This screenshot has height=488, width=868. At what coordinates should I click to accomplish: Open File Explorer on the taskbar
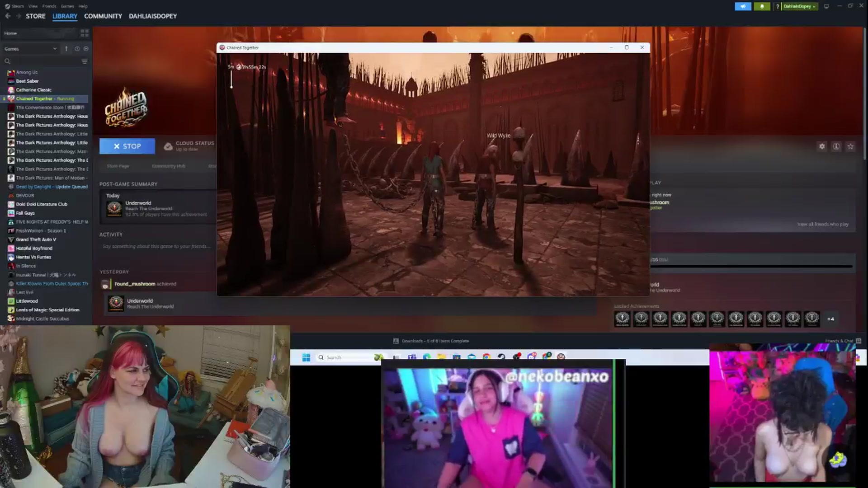point(442,357)
